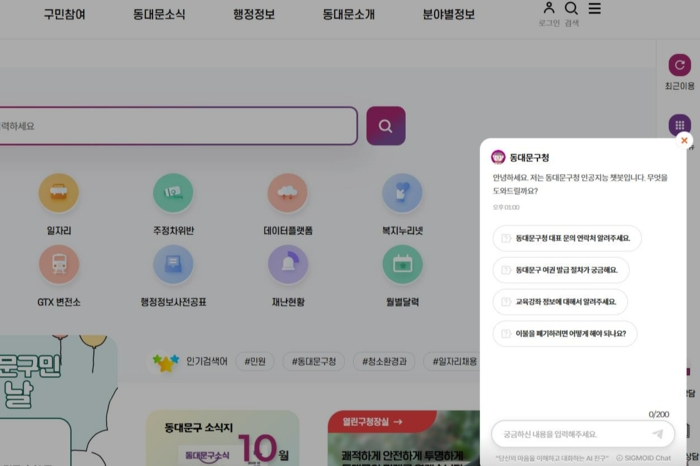Screen dimensions: 700x466
Task: Close the 동대문구청 chatbot window
Action: coord(684,141)
